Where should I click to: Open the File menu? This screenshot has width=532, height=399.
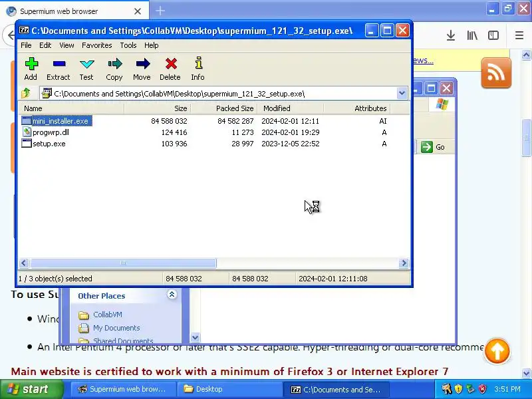[26, 45]
